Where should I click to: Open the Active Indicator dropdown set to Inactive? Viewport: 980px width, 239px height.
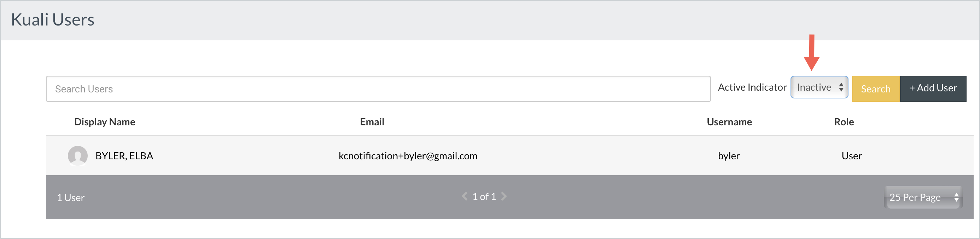tap(819, 87)
